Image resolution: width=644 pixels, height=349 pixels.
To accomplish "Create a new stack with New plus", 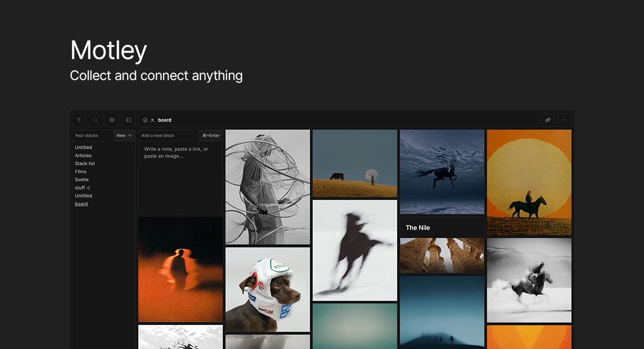I will (124, 135).
